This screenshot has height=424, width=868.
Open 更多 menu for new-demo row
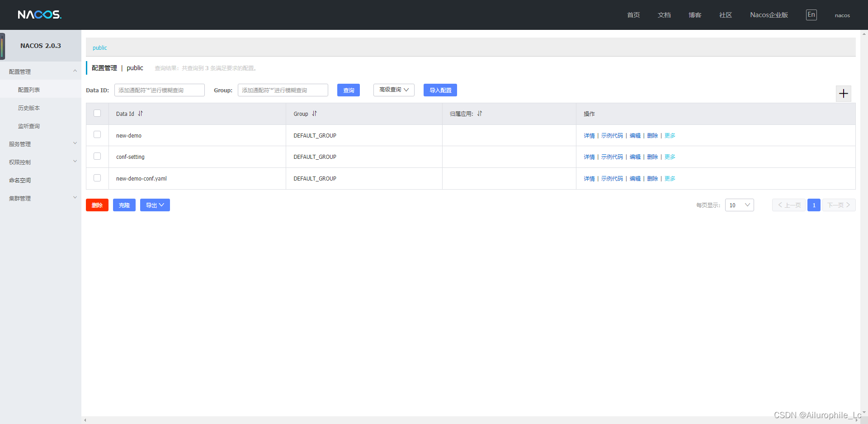click(670, 136)
